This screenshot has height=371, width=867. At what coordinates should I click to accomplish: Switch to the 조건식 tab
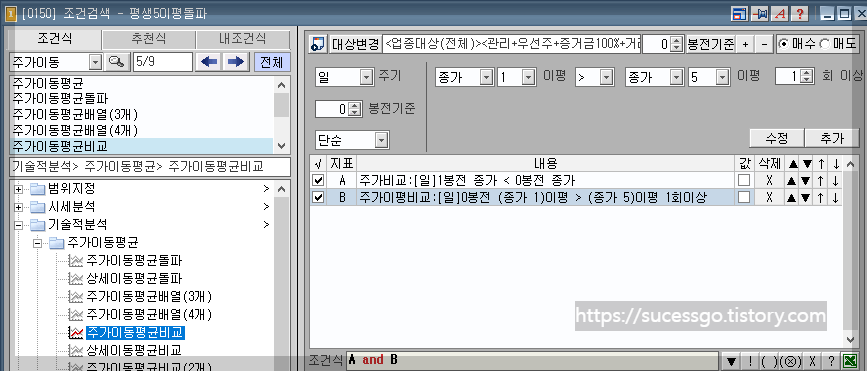tap(55, 39)
